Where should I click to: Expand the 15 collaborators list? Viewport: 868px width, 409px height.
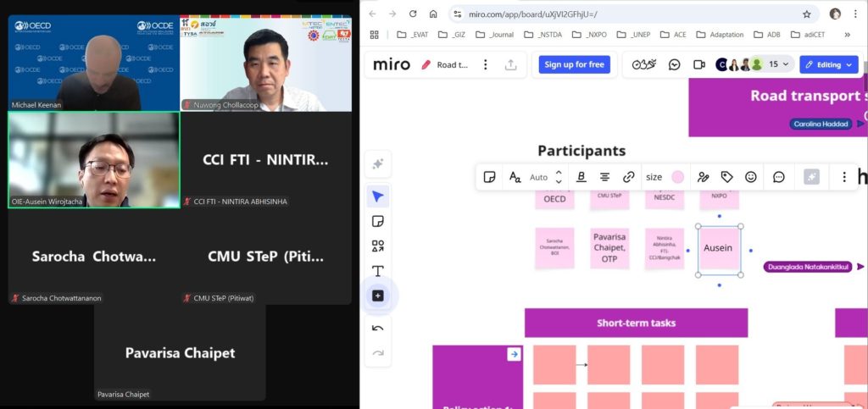(x=778, y=64)
